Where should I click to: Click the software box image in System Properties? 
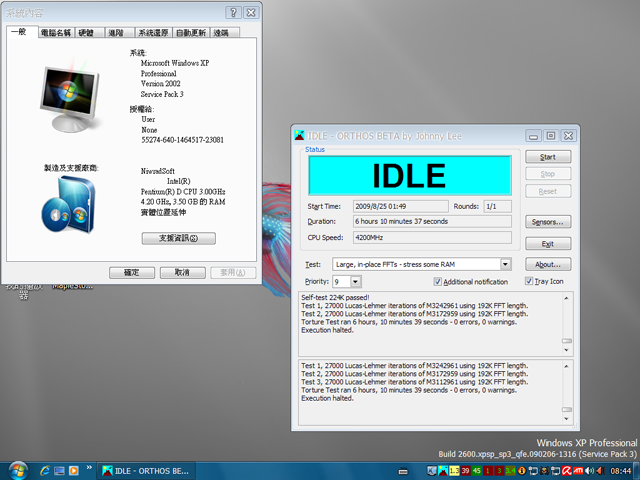pyautogui.click(x=69, y=204)
